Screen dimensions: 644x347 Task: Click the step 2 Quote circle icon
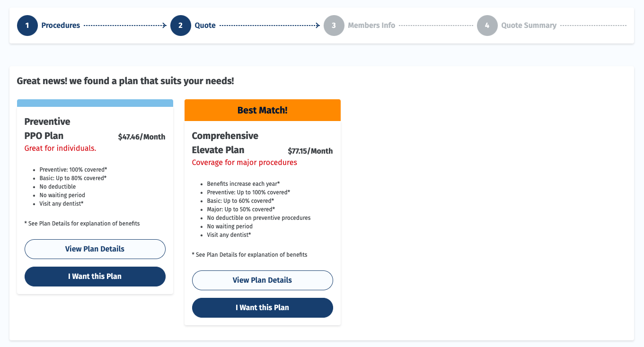pos(180,25)
